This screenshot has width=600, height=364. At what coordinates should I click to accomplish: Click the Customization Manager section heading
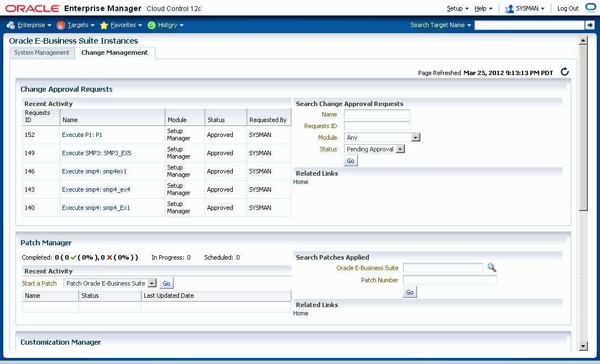(x=60, y=342)
